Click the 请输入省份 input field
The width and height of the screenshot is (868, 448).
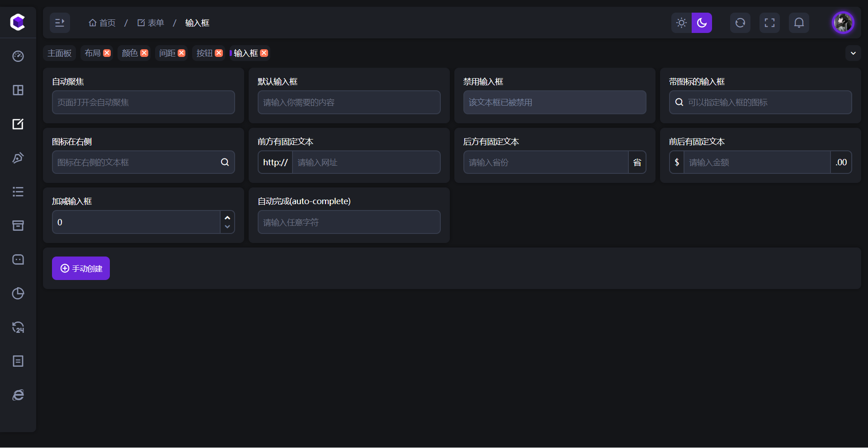tap(546, 163)
